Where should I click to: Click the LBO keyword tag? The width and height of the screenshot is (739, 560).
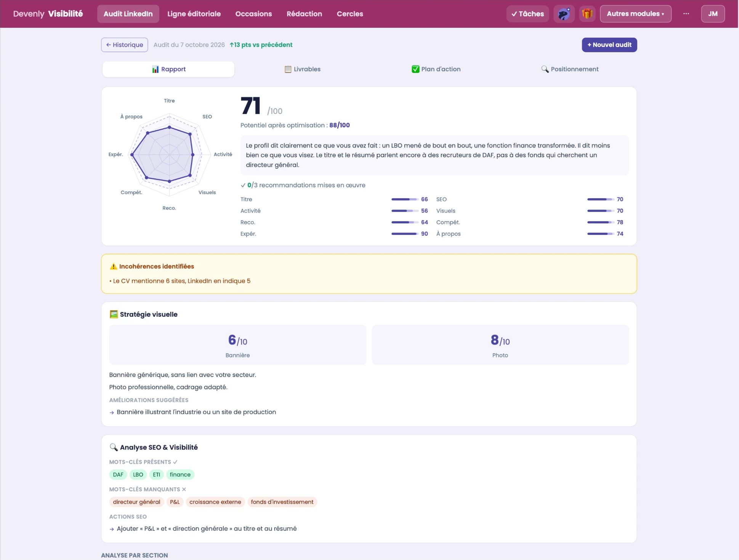(x=138, y=475)
